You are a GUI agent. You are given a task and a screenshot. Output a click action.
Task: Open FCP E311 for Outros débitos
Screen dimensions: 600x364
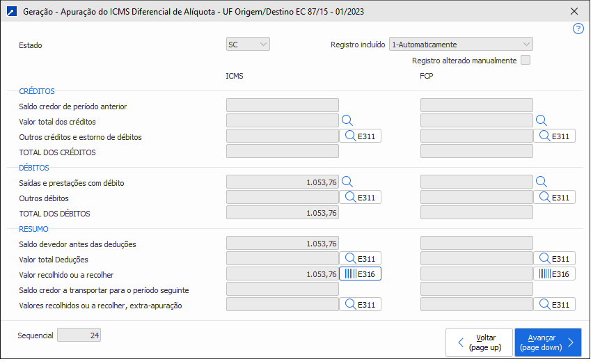pyautogui.click(x=555, y=198)
